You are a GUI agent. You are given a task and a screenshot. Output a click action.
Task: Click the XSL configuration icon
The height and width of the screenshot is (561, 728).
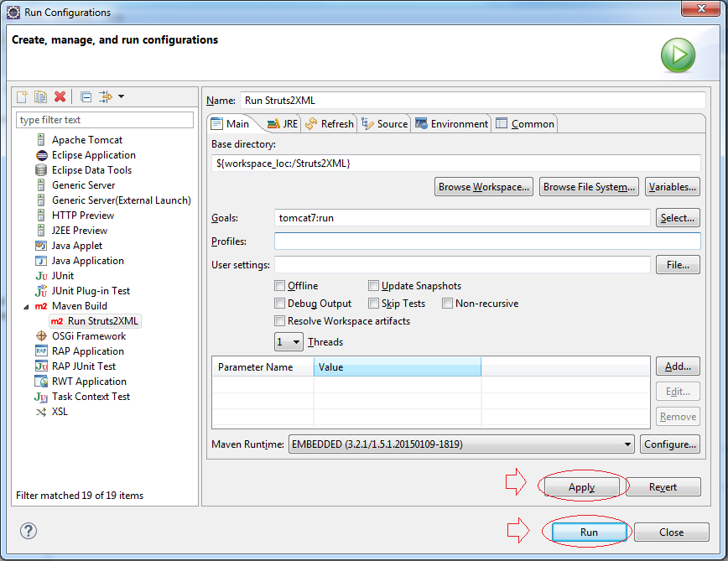click(41, 412)
